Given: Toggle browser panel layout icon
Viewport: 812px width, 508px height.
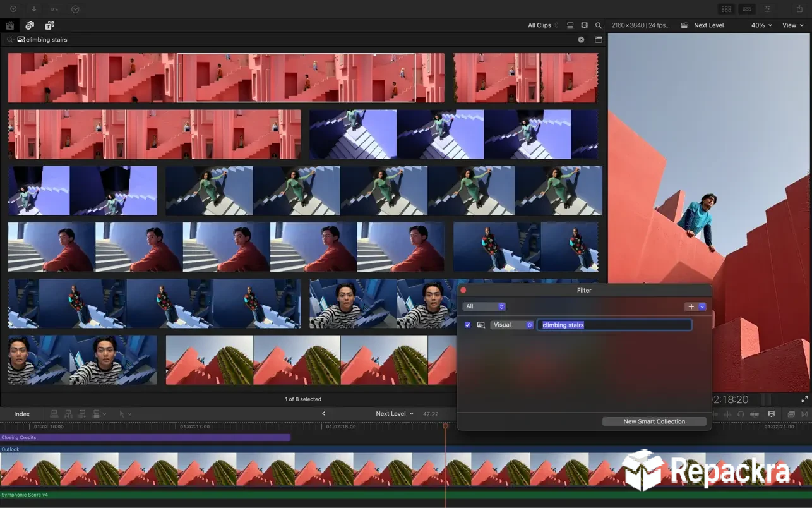Looking at the screenshot, I should point(726,9).
